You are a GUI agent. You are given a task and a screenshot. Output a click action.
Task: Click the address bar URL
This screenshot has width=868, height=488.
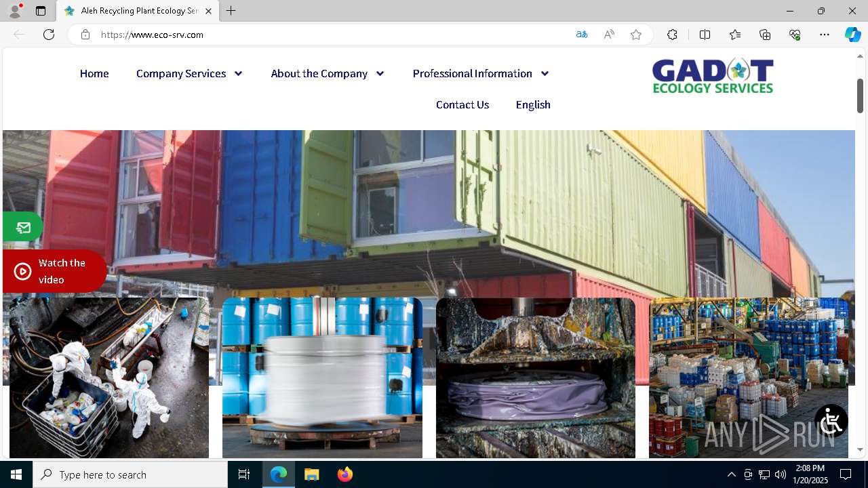click(x=152, y=35)
